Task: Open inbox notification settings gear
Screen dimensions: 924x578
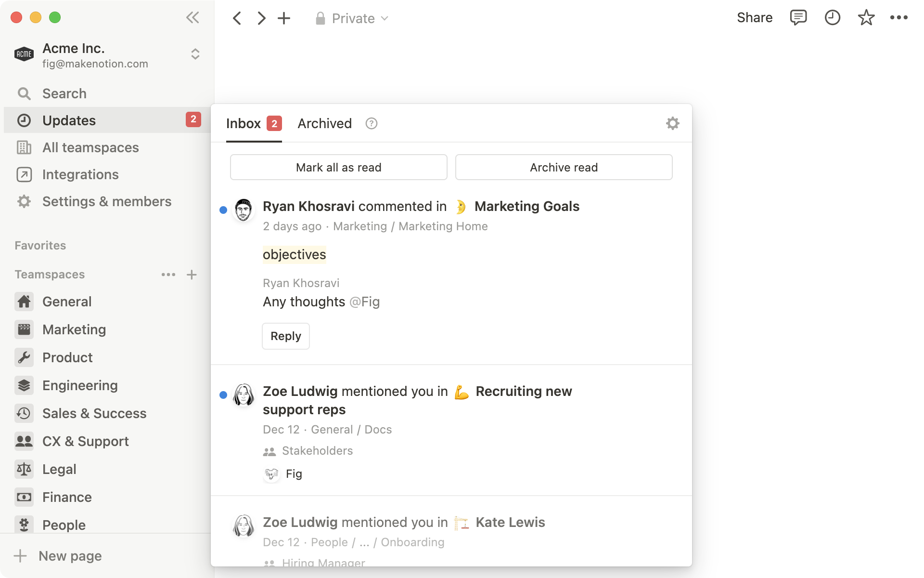Action: pos(672,123)
